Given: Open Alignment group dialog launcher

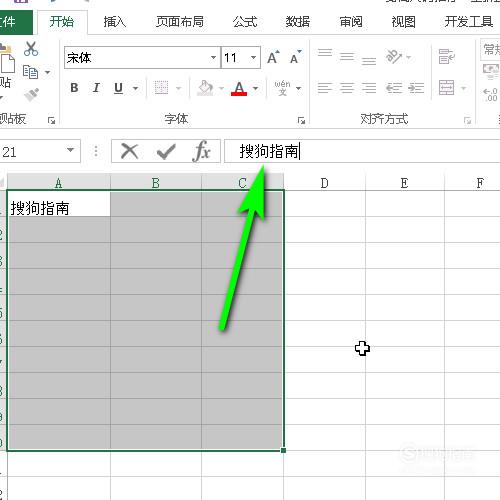Looking at the screenshot, I should tap(467, 120).
